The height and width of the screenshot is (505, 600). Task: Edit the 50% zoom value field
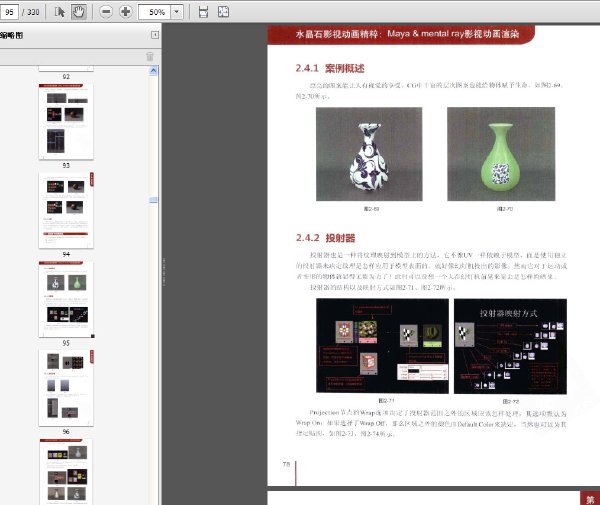[155, 12]
